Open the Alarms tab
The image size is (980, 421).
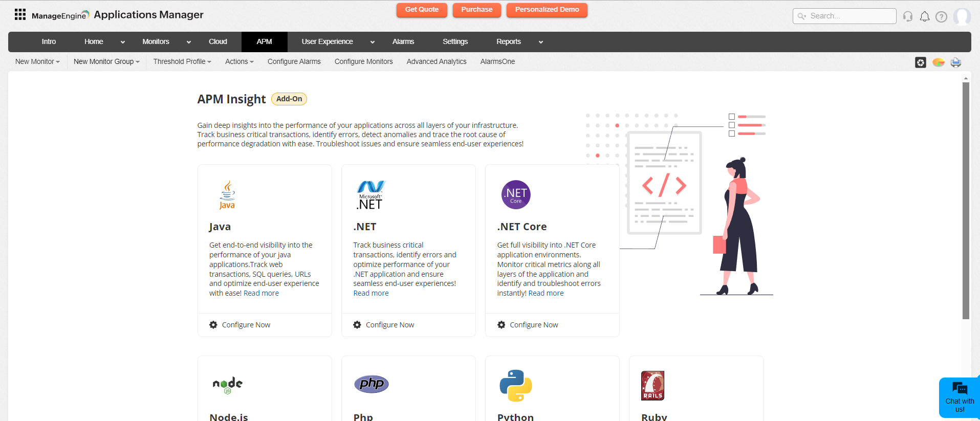coord(403,42)
